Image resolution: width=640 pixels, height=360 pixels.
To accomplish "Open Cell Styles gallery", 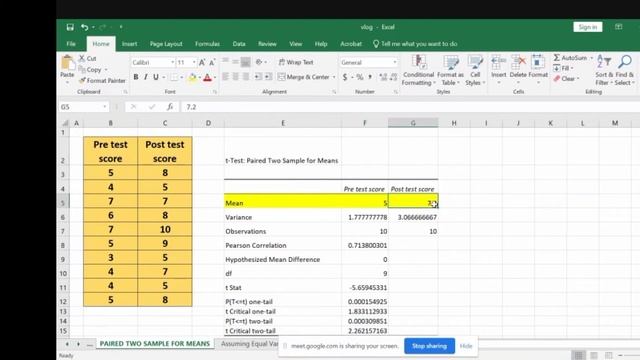I will pos(475,70).
